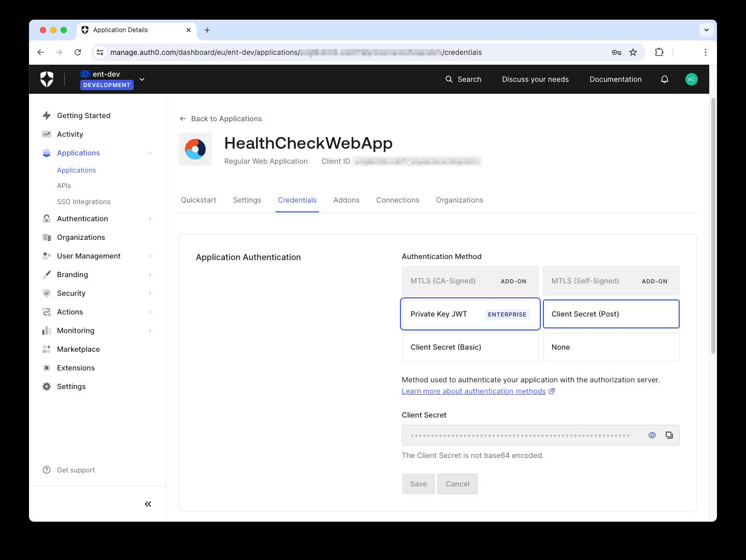The image size is (746, 560).
Task: Switch to the Credentials tab
Action: [x=297, y=200]
